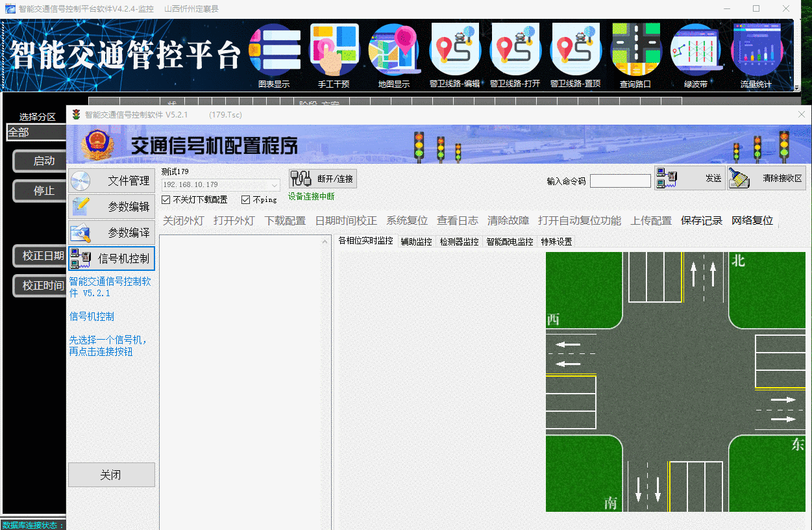Switch to the 辅助监控 tab

[x=416, y=242]
